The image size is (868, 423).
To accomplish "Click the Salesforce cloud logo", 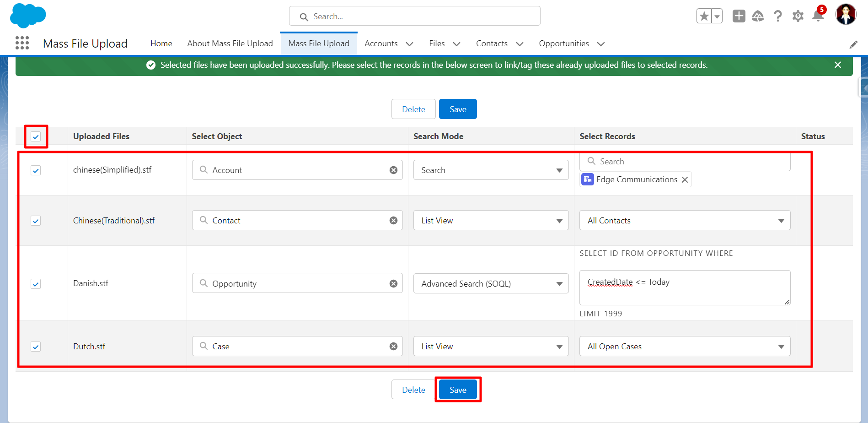I will pyautogui.click(x=28, y=16).
